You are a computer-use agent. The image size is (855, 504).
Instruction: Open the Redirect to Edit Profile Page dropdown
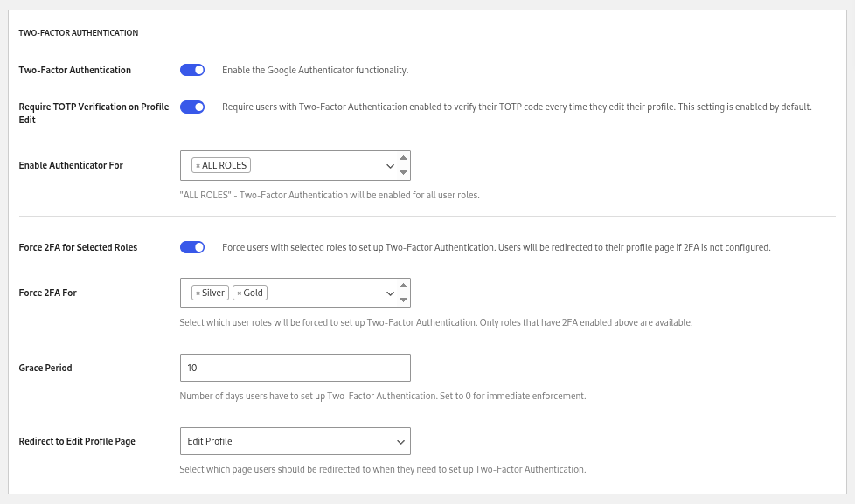pos(295,441)
